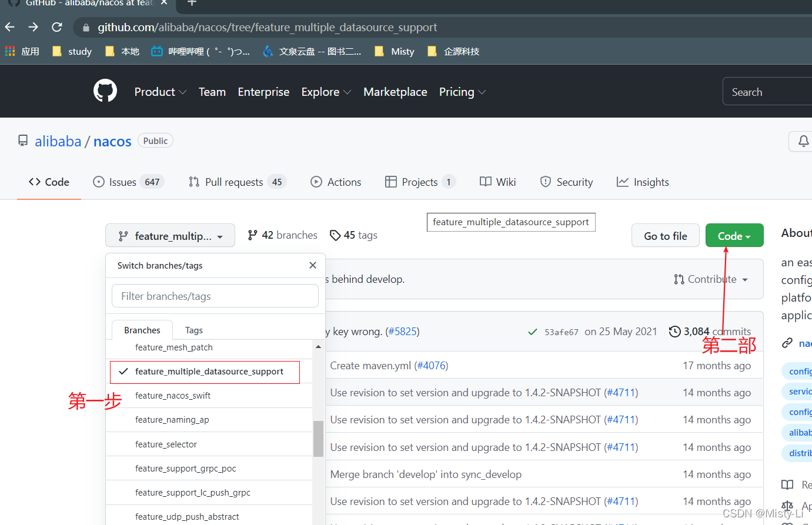Click the branch list scrollbar thumb
The height and width of the screenshot is (525, 812).
coord(318,439)
